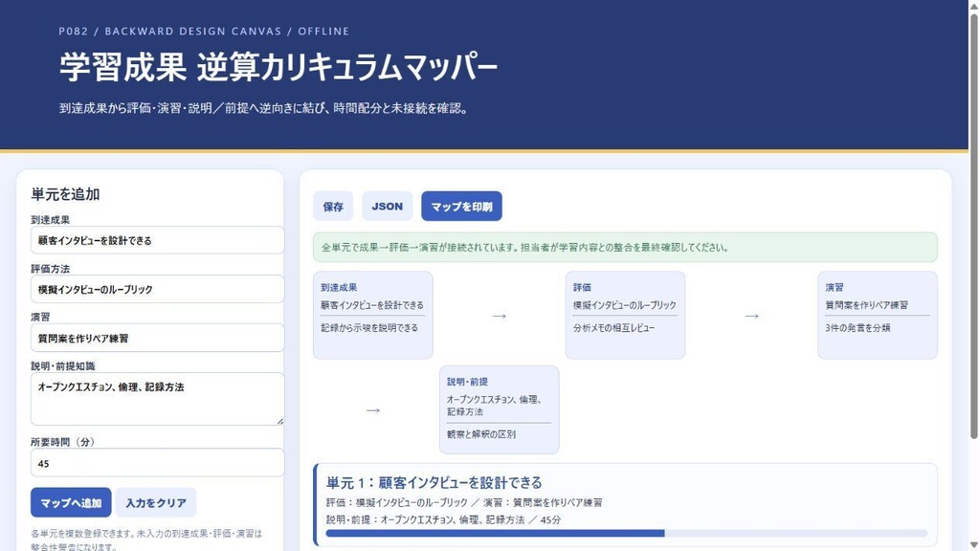Focus the 演習 input field
The width and height of the screenshot is (980, 551).
pos(158,338)
